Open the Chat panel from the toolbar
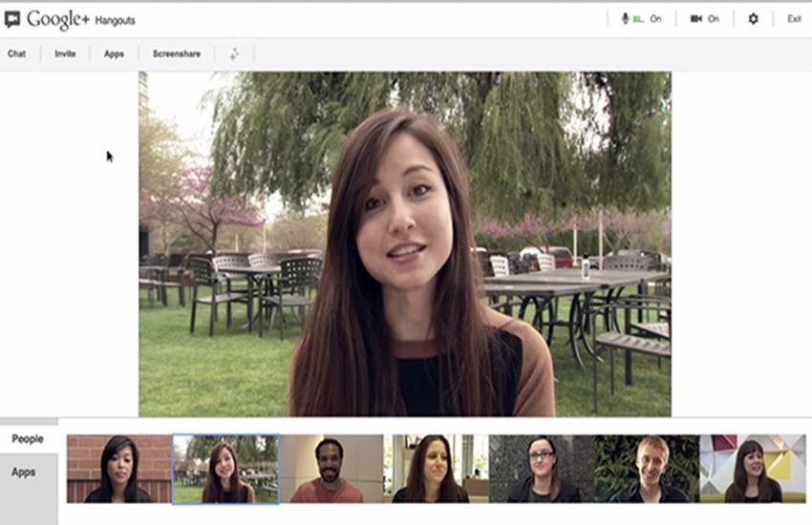This screenshot has height=525, width=812. point(17,54)
